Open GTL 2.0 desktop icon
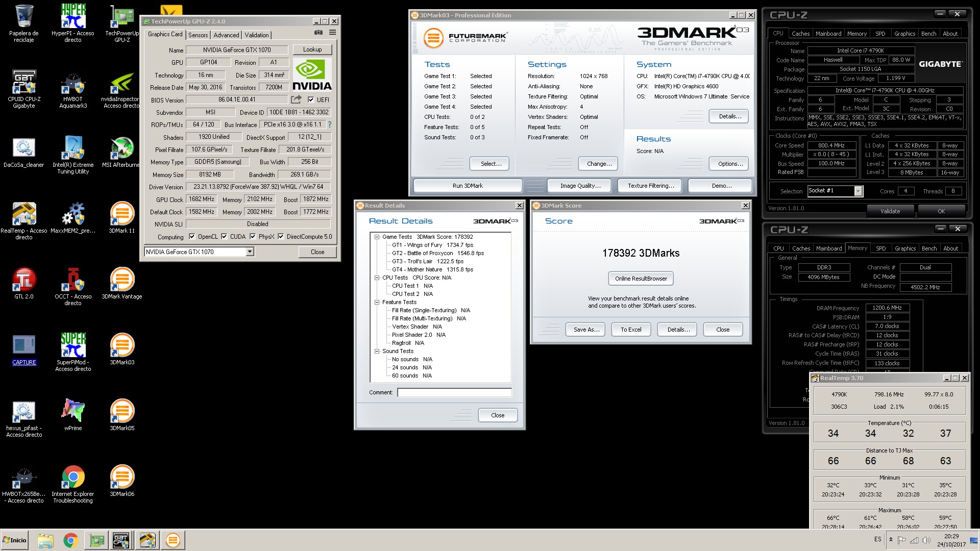Viewport: 980px width, 551px height. pos(23,283)
